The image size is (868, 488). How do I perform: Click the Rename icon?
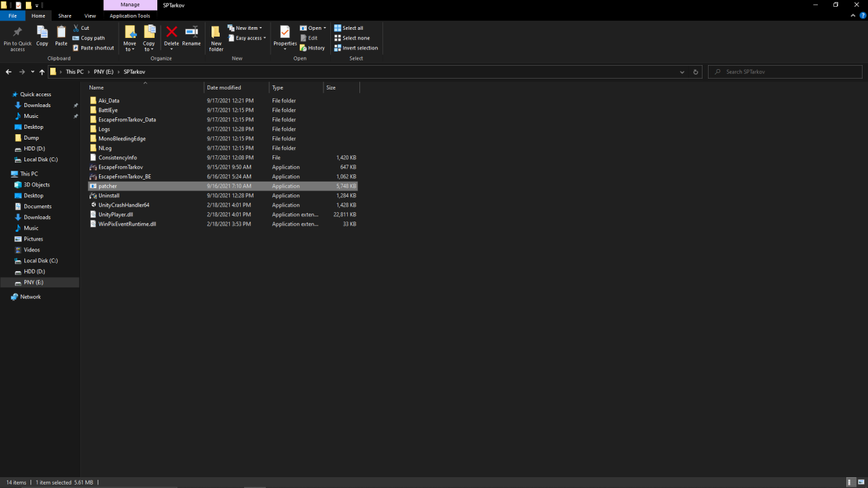191,32
